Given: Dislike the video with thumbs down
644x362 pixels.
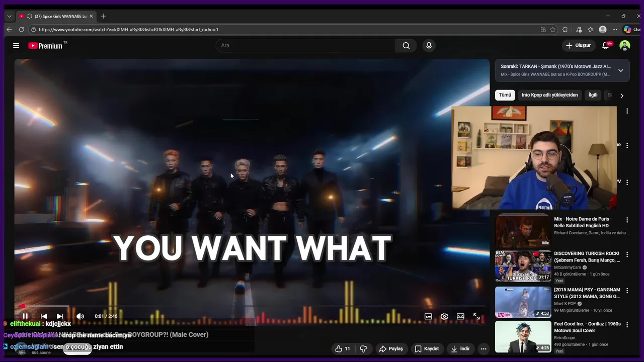Looking at the screenshot, I should pyautogui.click(x=363, y=348).
